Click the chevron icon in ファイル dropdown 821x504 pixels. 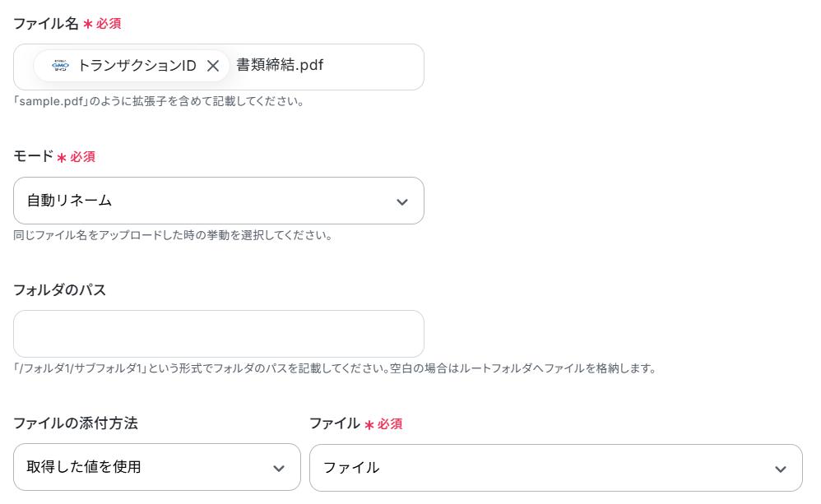pos(780,469)
